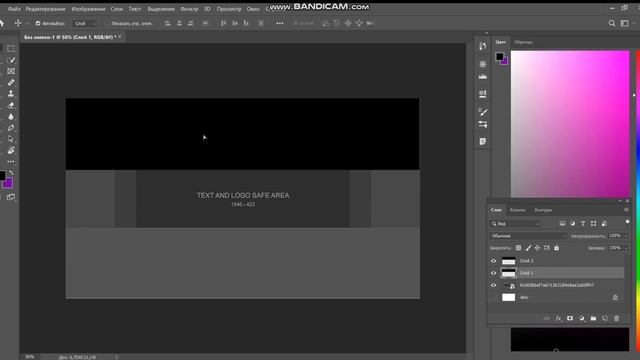Toggle type layer filter T icon
This screenshot has width=640, height=360.
[583, 224]
